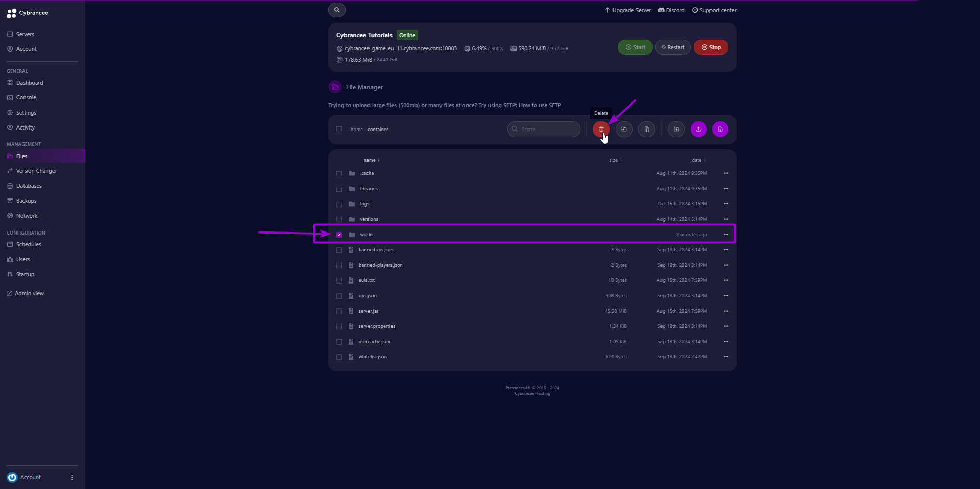
Task: Select the checkbox next to eula.txt
Action: point(339,280)
